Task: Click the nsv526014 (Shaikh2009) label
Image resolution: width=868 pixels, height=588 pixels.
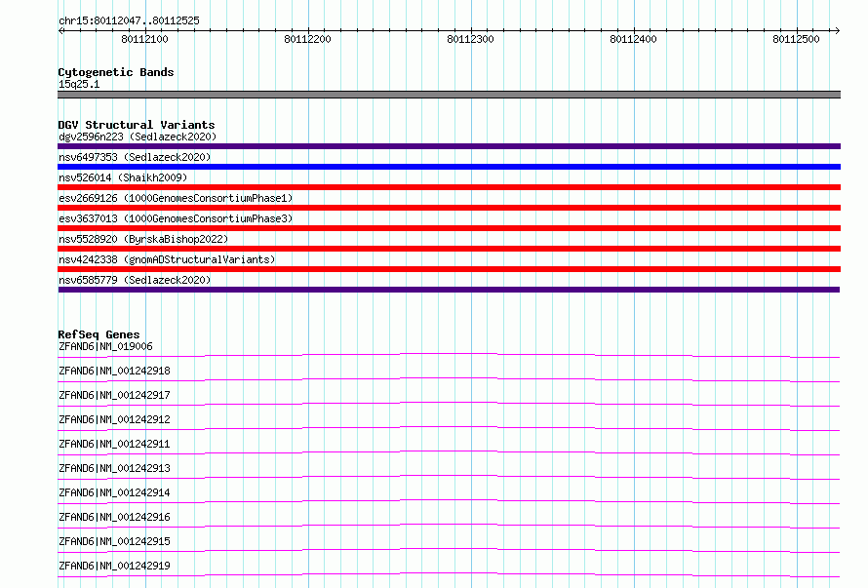Action: point(123,177)
